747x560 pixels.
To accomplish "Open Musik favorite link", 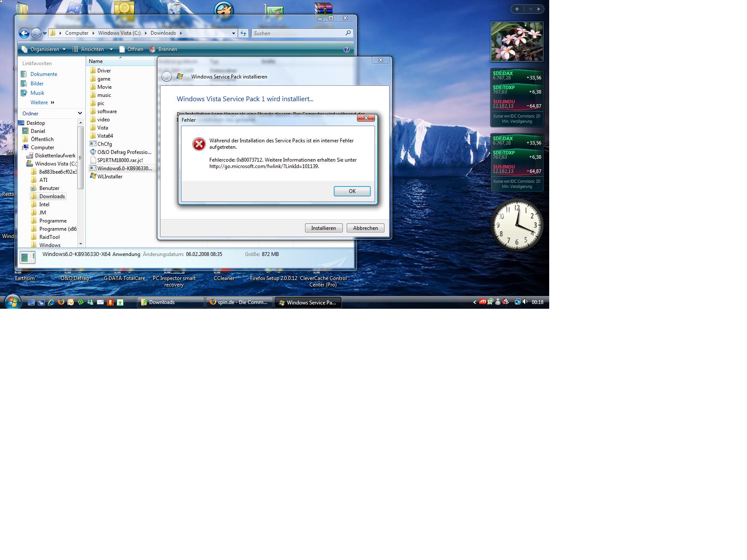I will point(37,93).
